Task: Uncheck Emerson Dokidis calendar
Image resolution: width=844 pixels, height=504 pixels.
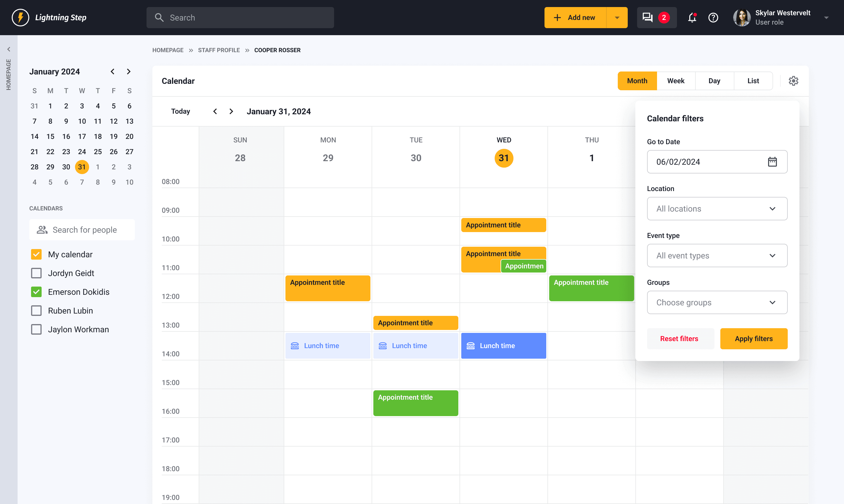Action: (36, 292)
